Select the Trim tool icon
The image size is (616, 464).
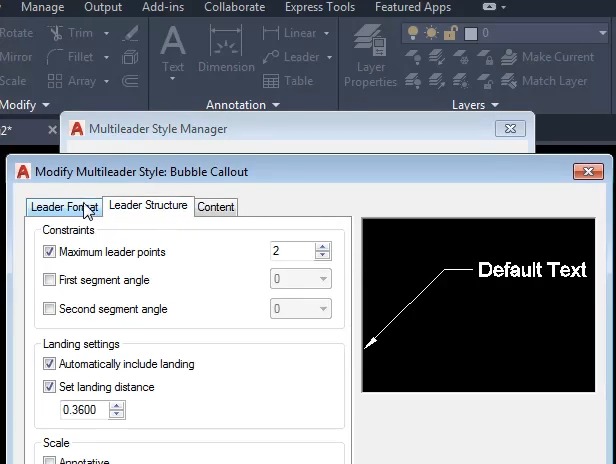(57, 33)
